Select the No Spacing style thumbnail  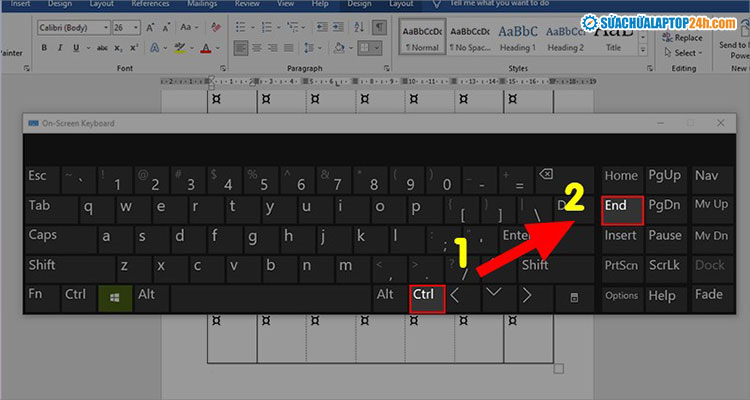470,37
